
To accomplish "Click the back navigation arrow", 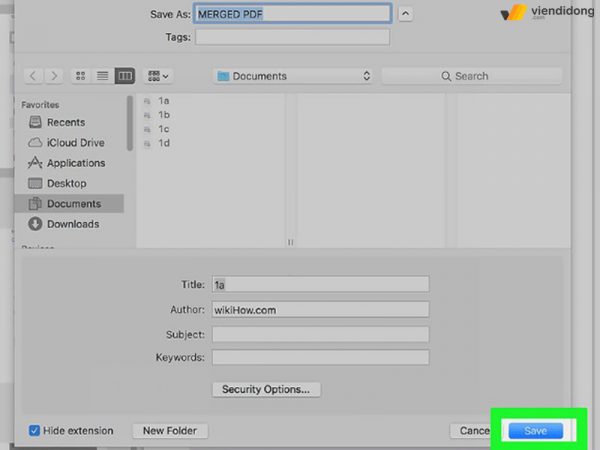I will [x=32, y=76].
